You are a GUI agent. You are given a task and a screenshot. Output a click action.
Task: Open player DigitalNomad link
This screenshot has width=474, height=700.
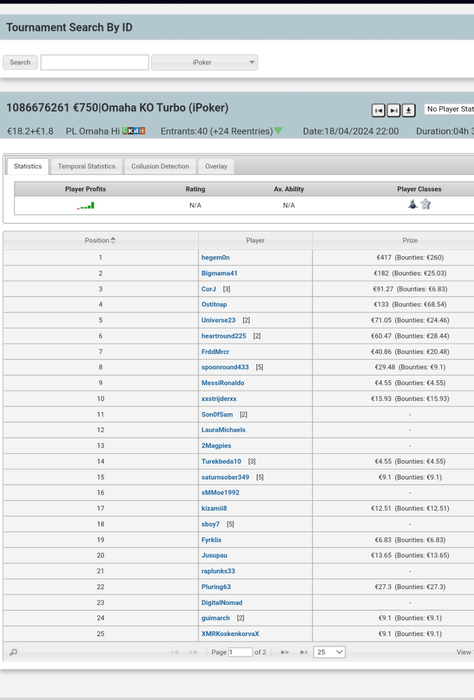(x=222, y=603)
